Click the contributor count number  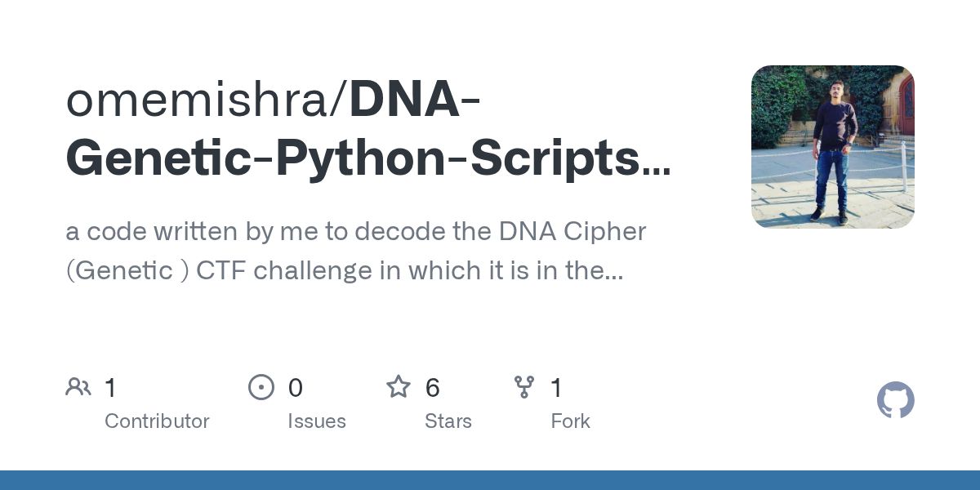111,388
